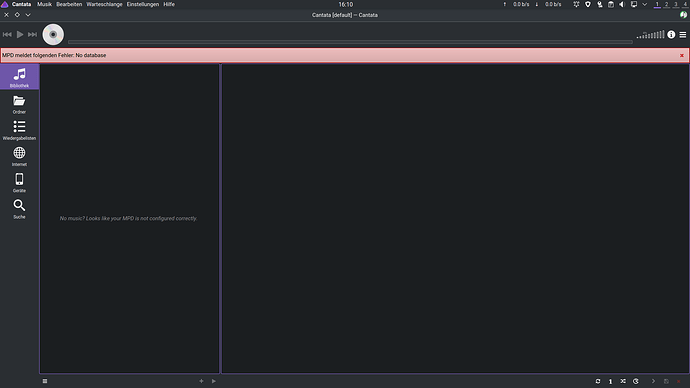The height and width of the screenshot is (388, 690).
Task: Open the Einstellungen menu
Action: [x=143, y=4]
